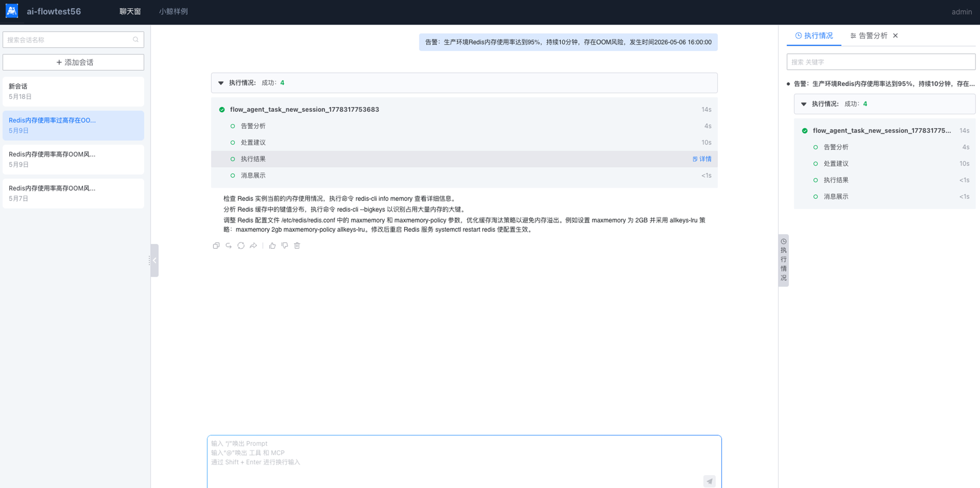
Task: Click the status circle next to 执行结果 in chat
Action: click(233, 159)
